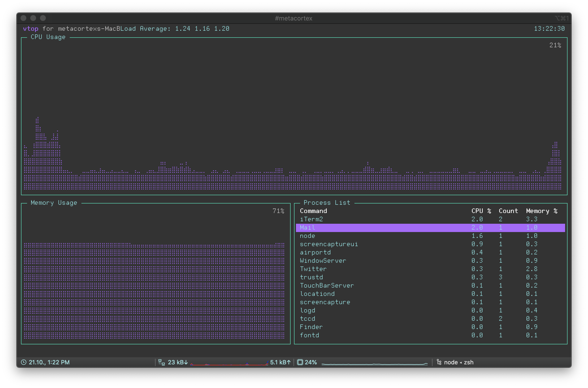Viewport: 588px width, 388px height.
Task: Select the iTerm2 process row
Action: tap(430, 219)
